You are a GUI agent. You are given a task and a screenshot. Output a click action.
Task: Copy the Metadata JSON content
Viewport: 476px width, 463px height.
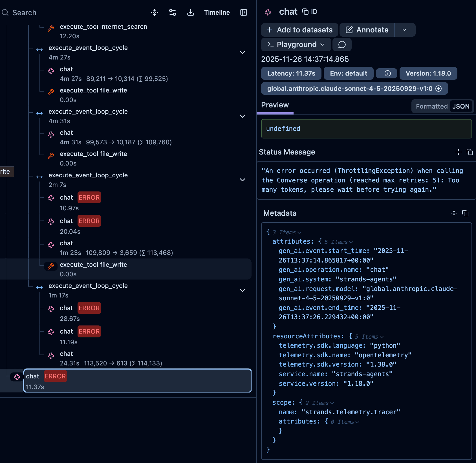pos(466,213)
